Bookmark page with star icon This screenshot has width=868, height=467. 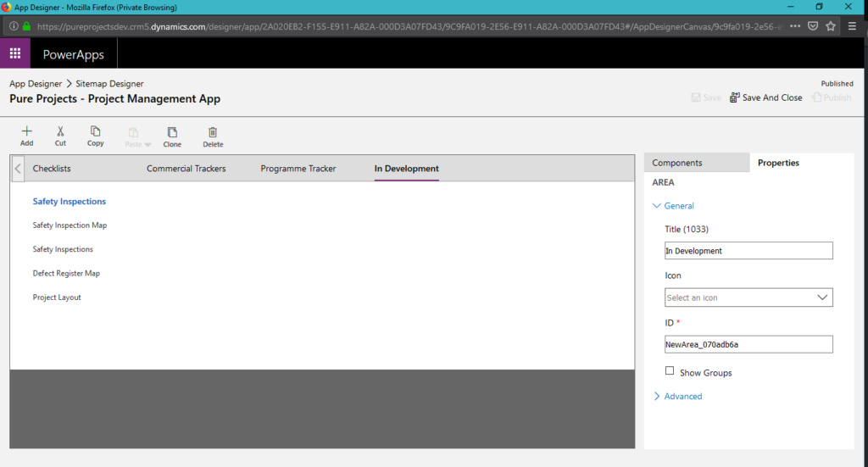[x=831, y=26]
